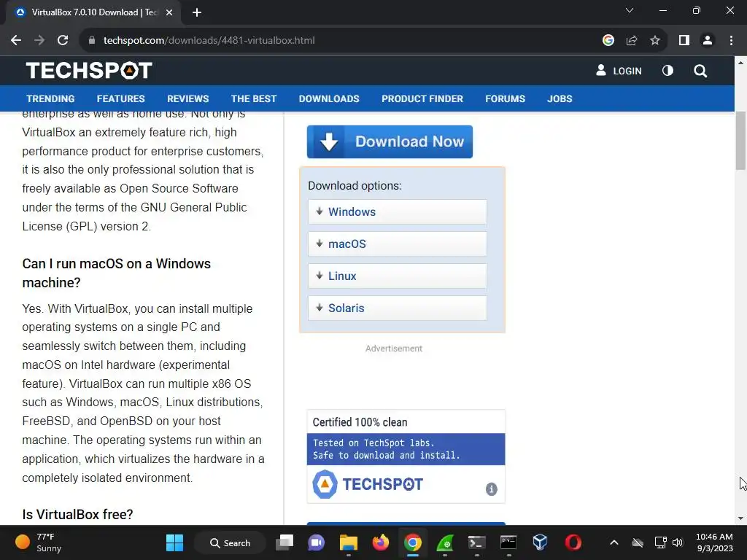The width and height of the screenshot is (747, 560).
Task: Go back to the previous page
Action: tap(16, 41)
